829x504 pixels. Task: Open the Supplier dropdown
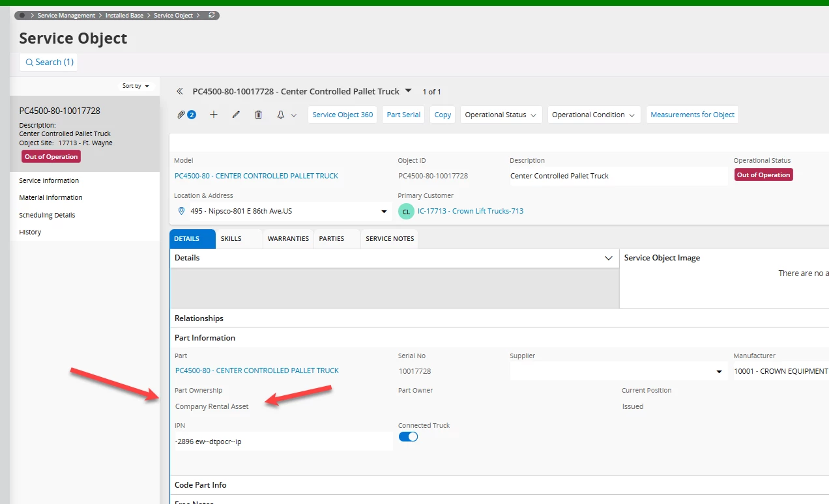719,372
